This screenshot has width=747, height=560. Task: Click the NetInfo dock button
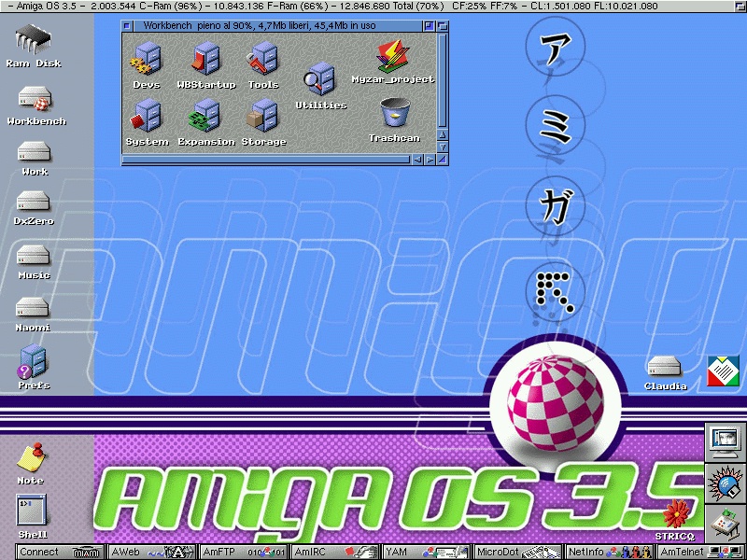[610, 552]
